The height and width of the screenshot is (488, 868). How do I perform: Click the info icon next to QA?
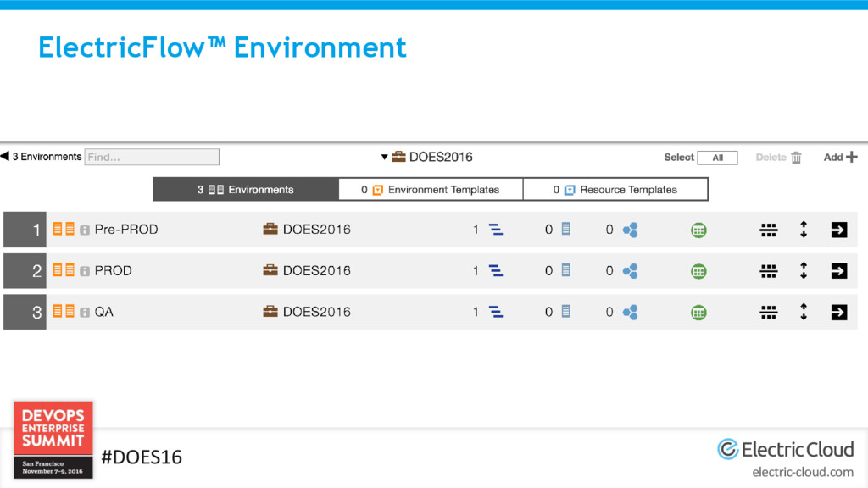pos(85,313)
